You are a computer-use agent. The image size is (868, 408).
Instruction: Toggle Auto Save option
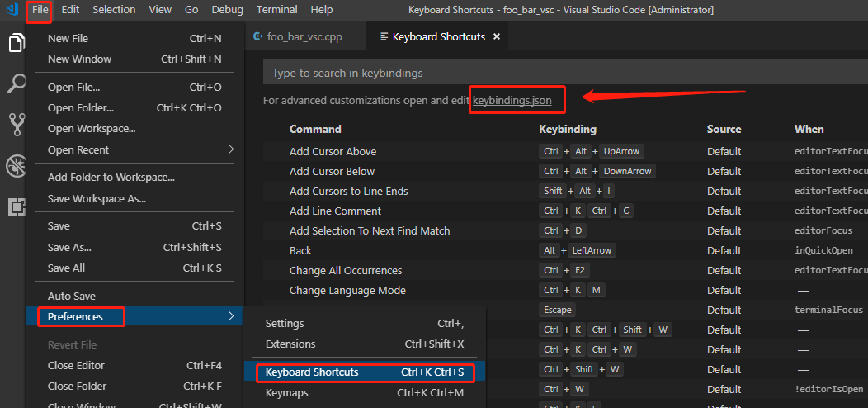[134, 296]
